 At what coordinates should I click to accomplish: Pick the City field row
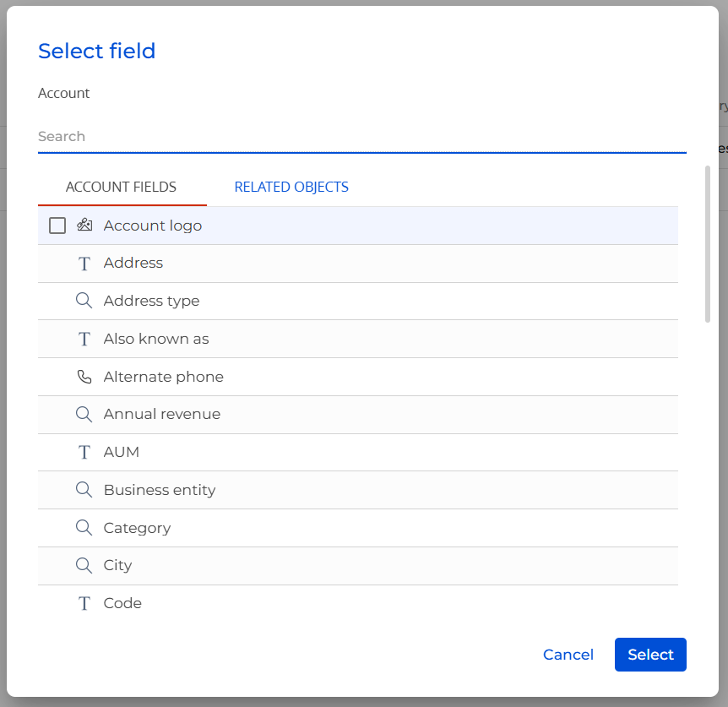pyautogui.click(x=358, y=566)
